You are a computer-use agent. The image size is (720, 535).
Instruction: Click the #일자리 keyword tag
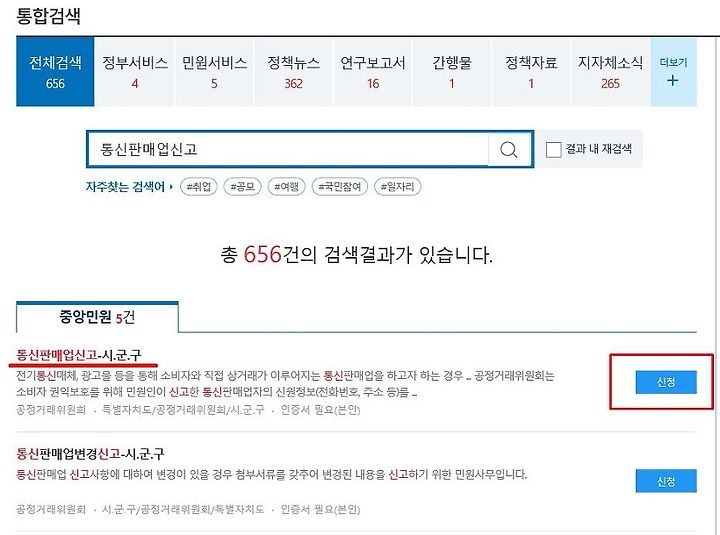[398, 186]
